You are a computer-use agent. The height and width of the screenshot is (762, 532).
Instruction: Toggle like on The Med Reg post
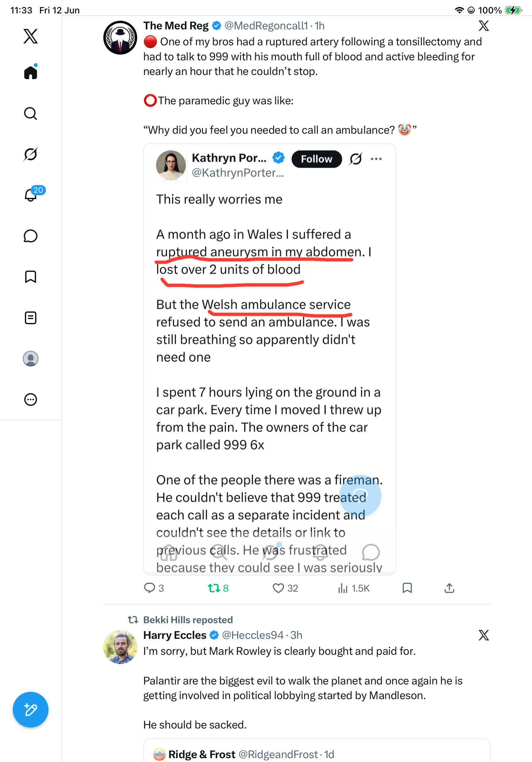(x=285, y=588)
